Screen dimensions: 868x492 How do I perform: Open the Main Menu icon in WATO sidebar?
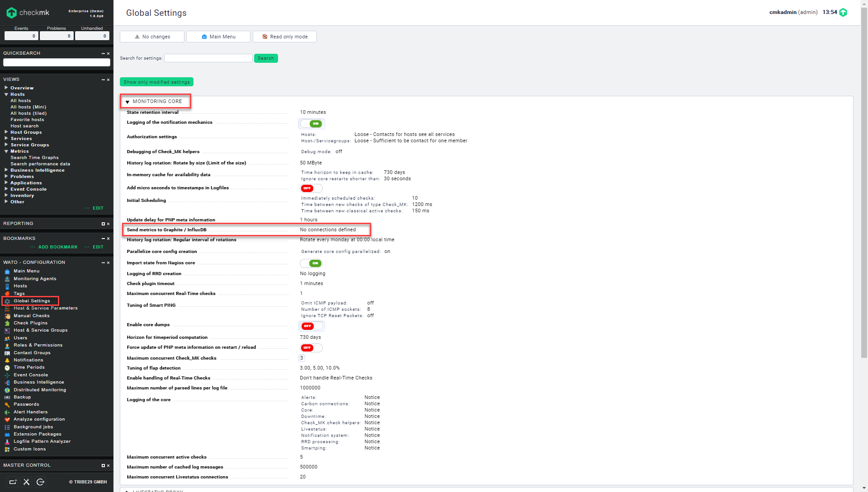7,272
